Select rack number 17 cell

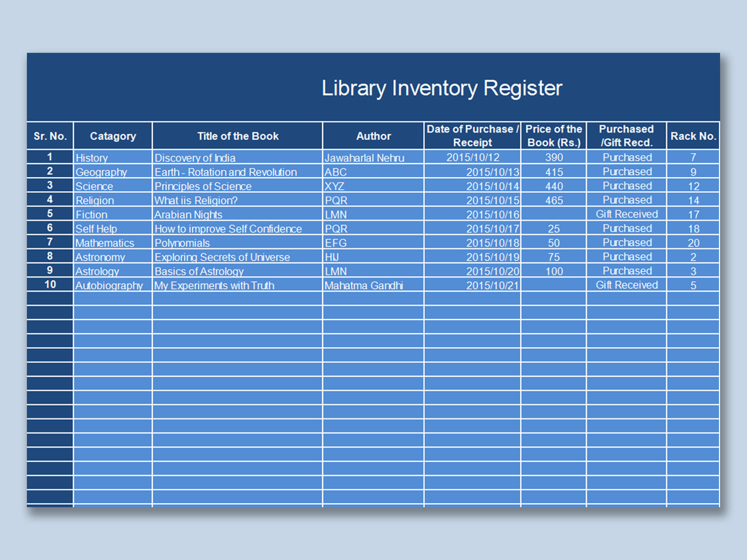[693, 214]
